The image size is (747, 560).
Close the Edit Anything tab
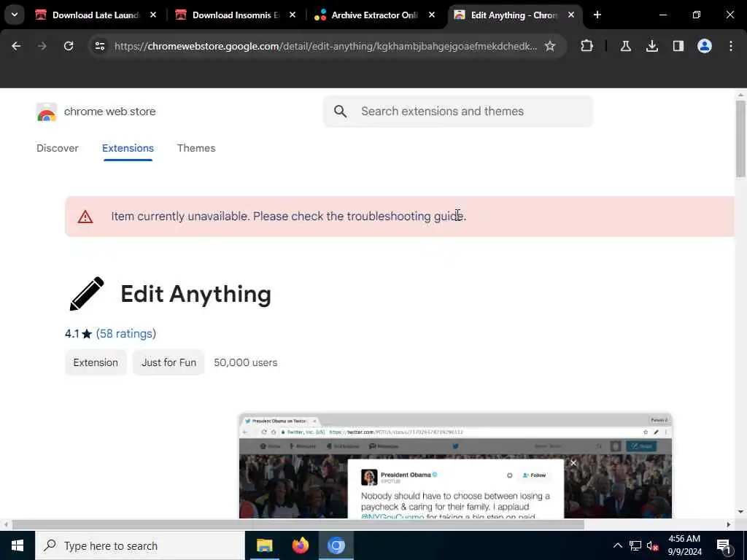point(571,15)
